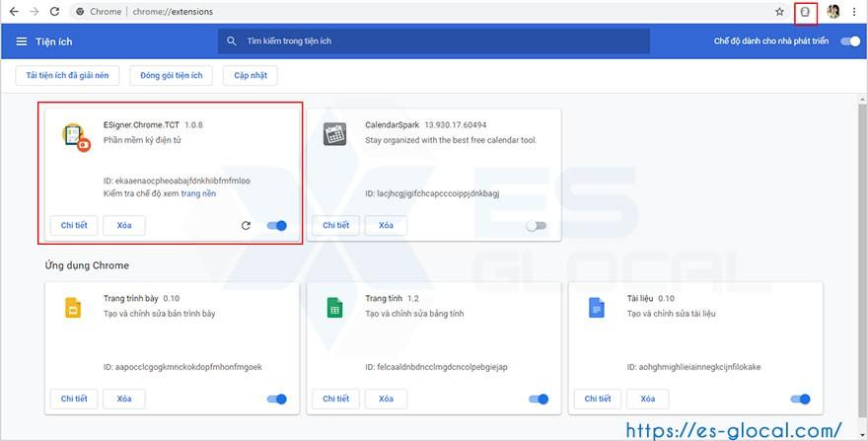Click the page vertical scrollbar
Image resolution: width=868 pixels, height=441 pixels.
(x=862, y=260)
